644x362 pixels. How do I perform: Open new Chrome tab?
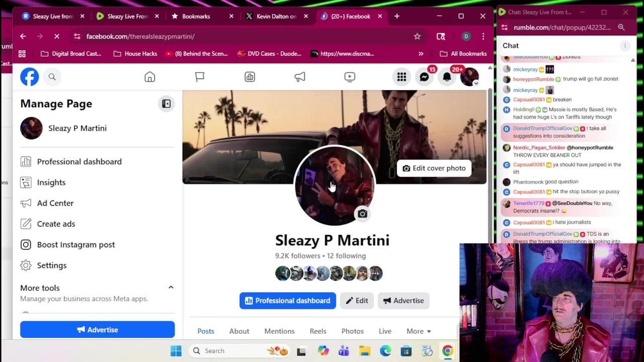click(397, 16)
